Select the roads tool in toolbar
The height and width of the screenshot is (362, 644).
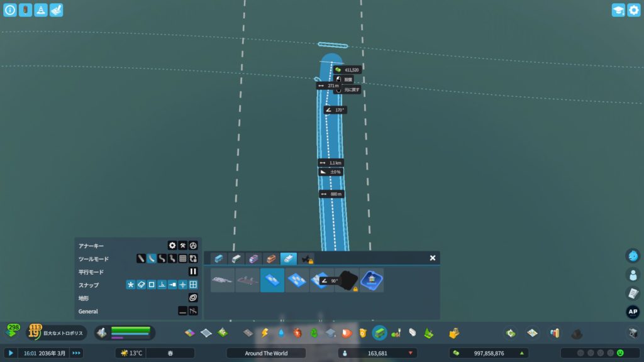[248, 332]
